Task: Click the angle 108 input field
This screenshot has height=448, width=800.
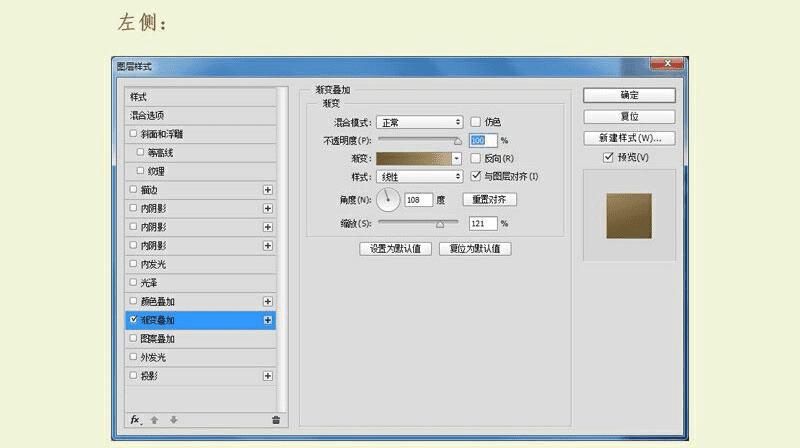Action: [418, 200]
